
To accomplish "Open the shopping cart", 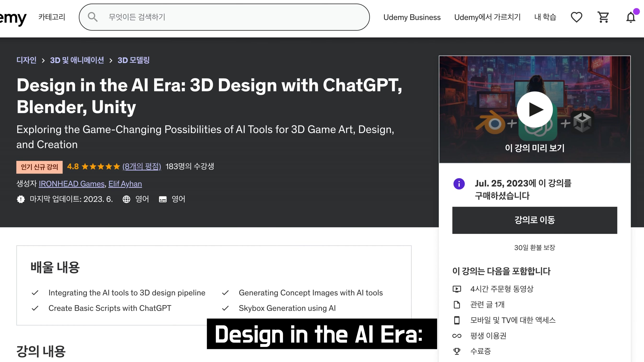I will 603,17.
